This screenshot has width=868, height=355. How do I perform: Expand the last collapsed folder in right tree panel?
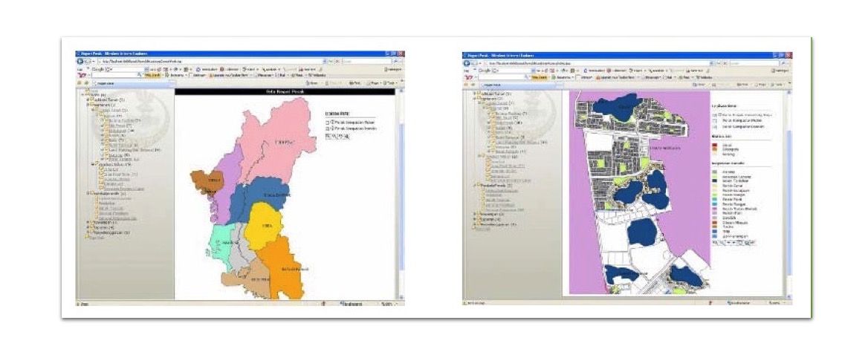(474, 224)
